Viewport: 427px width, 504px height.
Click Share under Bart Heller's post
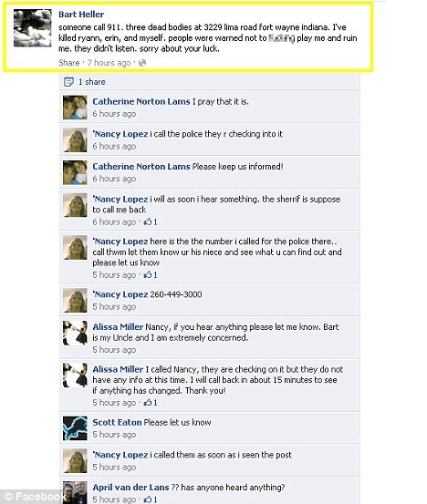[x=68, y=63]
